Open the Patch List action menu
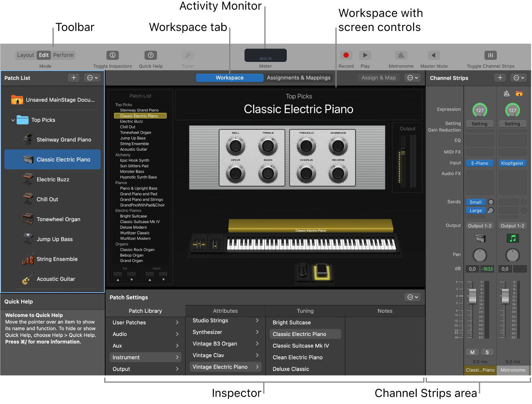Screen dimensions: 532x404 pyautogui.click(x=92, y=78)
